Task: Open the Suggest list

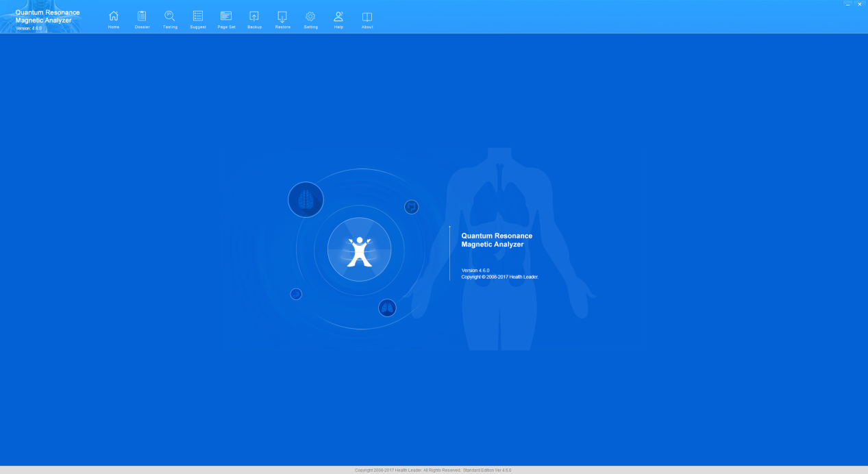Action: click(198, 19)
